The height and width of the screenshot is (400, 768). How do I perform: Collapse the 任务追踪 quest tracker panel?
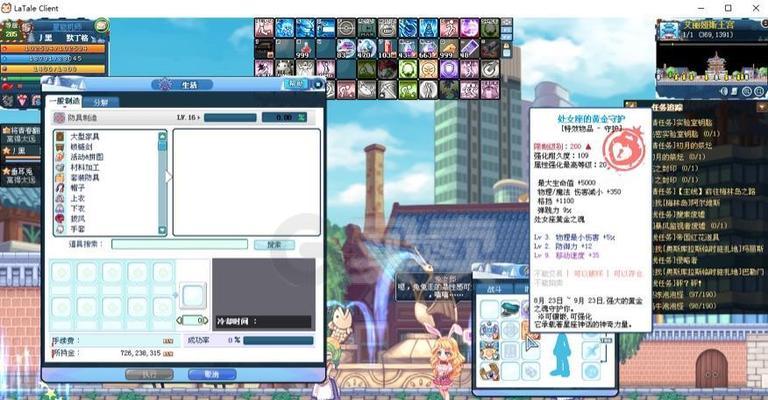pos(762,106)
